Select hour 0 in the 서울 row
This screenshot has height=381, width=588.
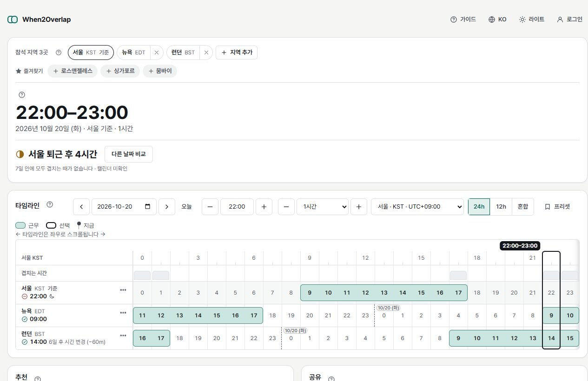coord(142,293)
